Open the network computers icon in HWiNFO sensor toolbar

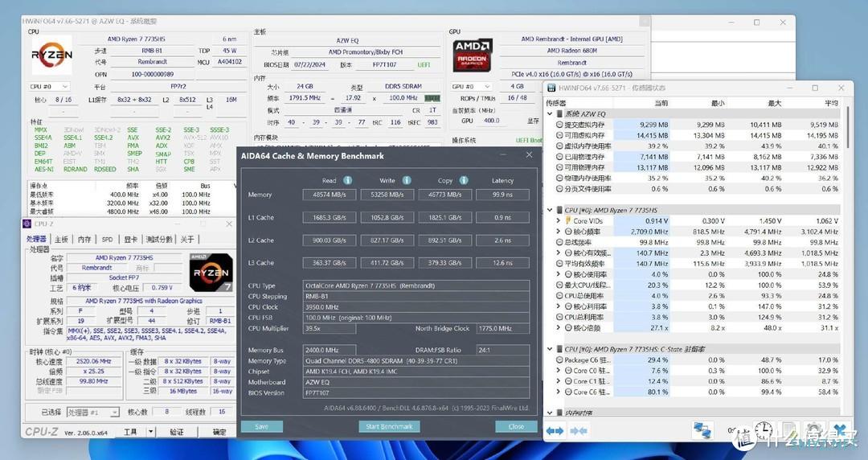click(x=702, y=430)
